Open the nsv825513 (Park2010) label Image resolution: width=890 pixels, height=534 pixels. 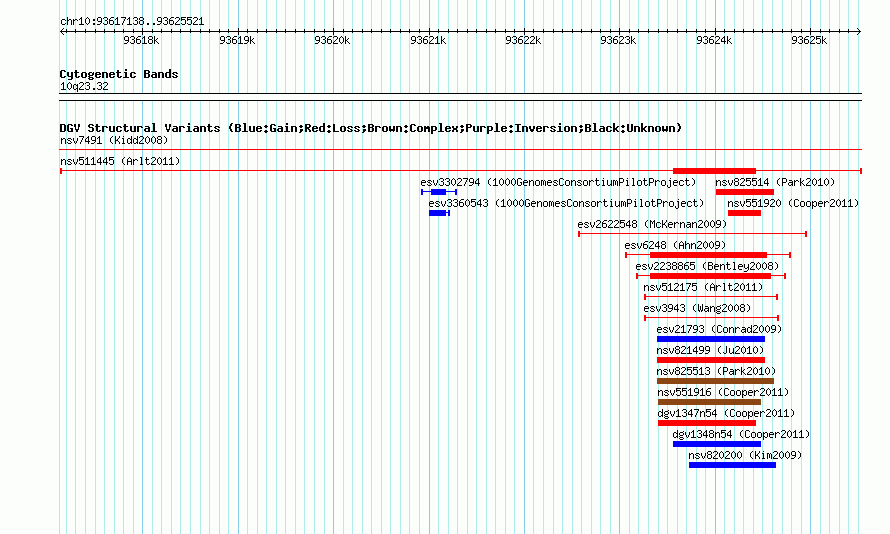(716, 371)
